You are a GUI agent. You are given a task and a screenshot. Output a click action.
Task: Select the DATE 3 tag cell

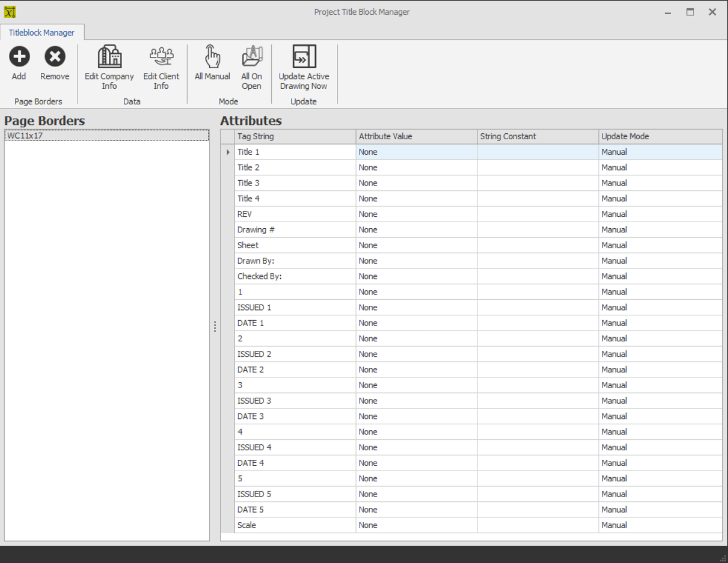tap(295, 416)
